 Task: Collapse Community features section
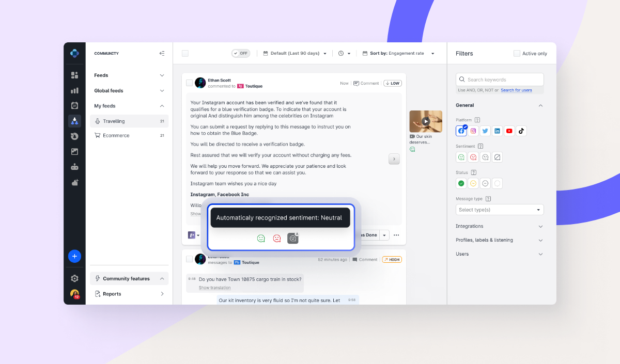pyautogui.click(x=129, y=278)
